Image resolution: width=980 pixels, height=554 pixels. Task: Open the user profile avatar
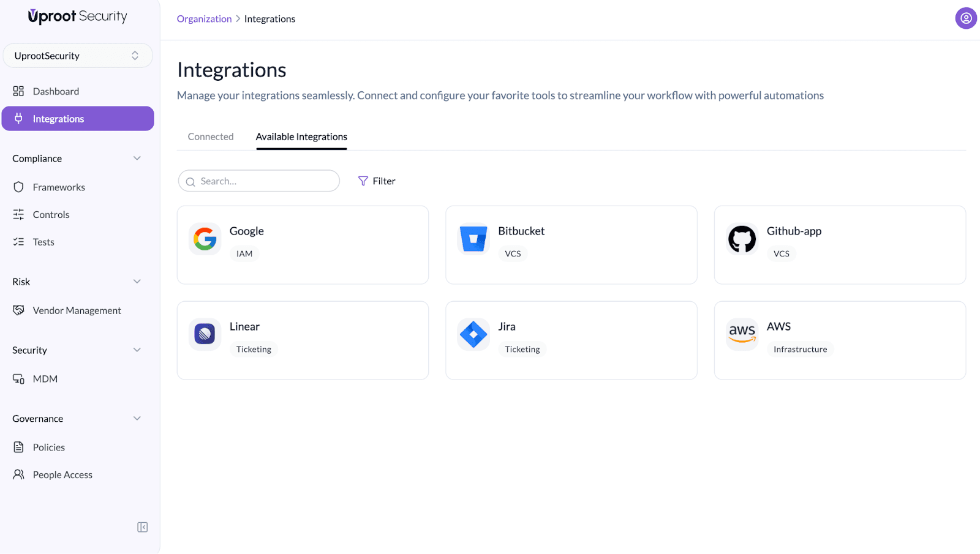[x=965, y=18]
